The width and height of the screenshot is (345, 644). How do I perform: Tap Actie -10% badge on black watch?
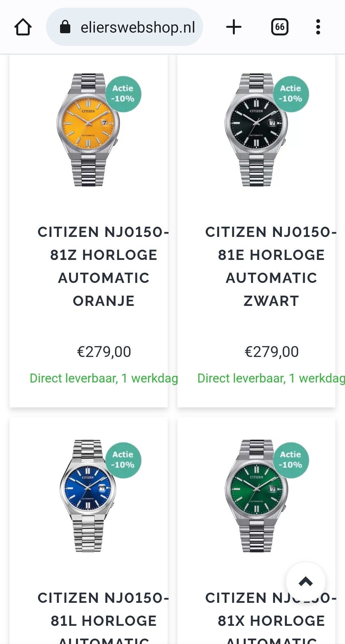pos(291,94)
